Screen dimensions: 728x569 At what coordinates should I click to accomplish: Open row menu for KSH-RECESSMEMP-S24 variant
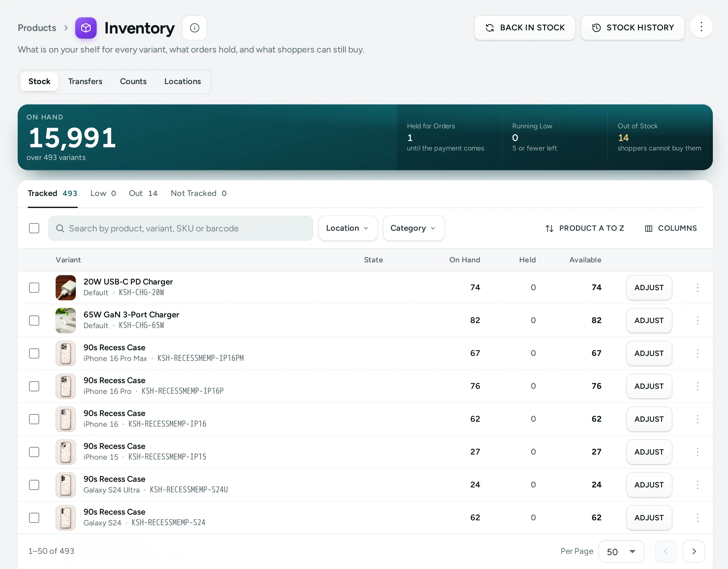pyautogui.click(x=697, y=518)
